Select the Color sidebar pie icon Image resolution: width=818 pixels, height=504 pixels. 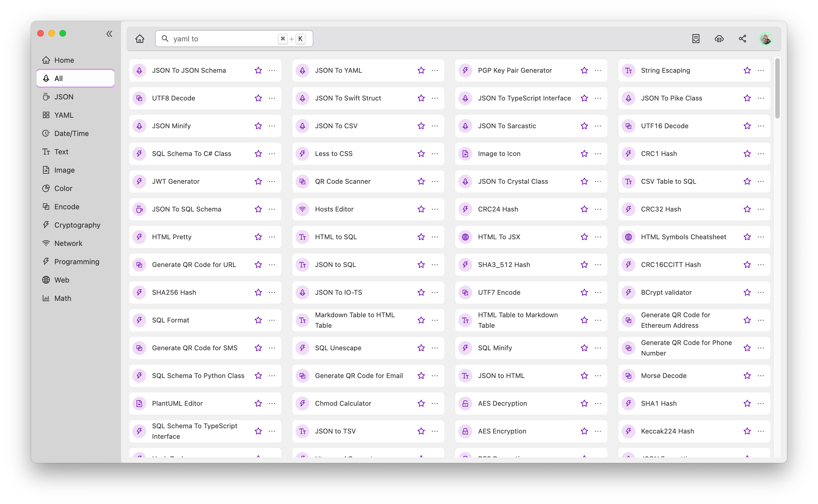(x=46, y=188)
